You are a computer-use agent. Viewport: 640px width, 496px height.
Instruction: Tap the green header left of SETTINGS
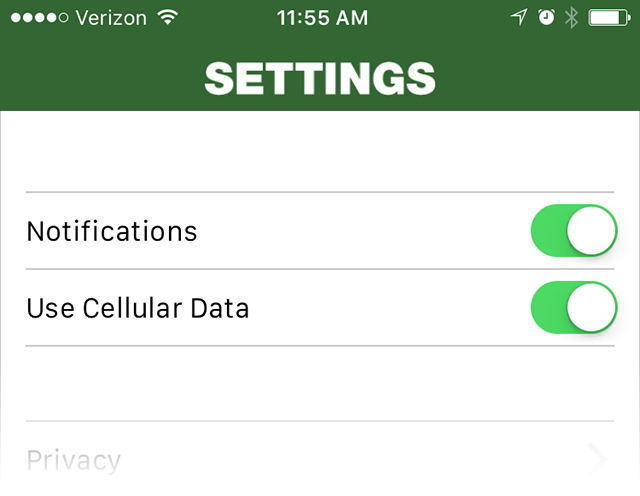coord(100,77)
